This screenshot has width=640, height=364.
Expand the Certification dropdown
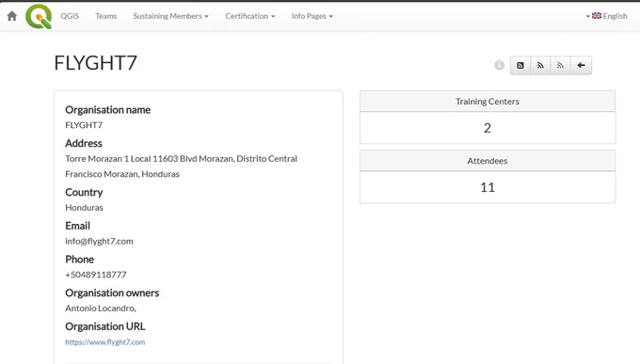click(250, 16)
